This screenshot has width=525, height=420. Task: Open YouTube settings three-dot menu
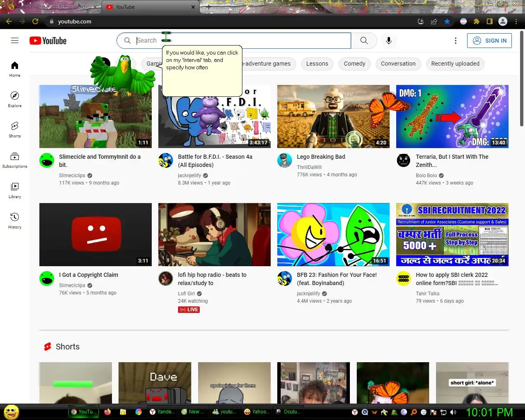pos(455,41)
